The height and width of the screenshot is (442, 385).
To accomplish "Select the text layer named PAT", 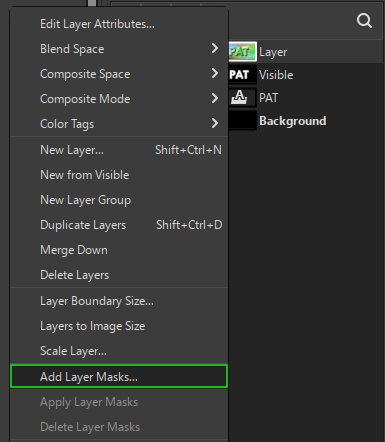I will [x=268, y=98].
